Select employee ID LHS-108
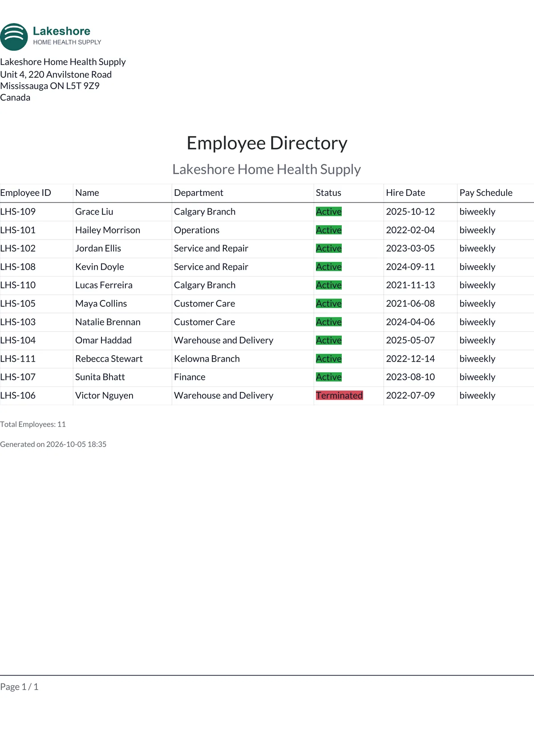Screen dimensions: 534x756 coord(18,267)
